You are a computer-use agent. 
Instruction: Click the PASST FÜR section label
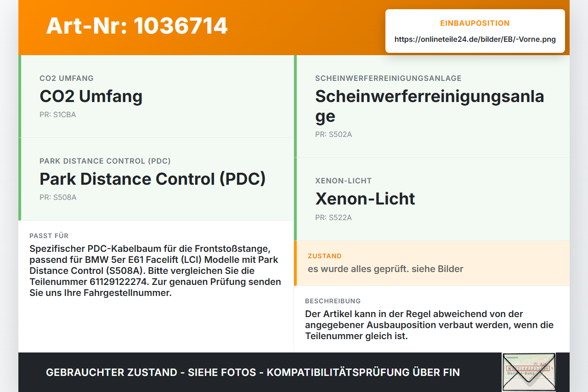point(49,236)
